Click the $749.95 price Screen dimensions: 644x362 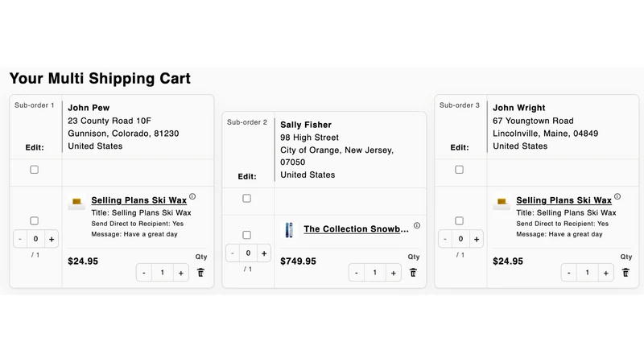[298, 261]
